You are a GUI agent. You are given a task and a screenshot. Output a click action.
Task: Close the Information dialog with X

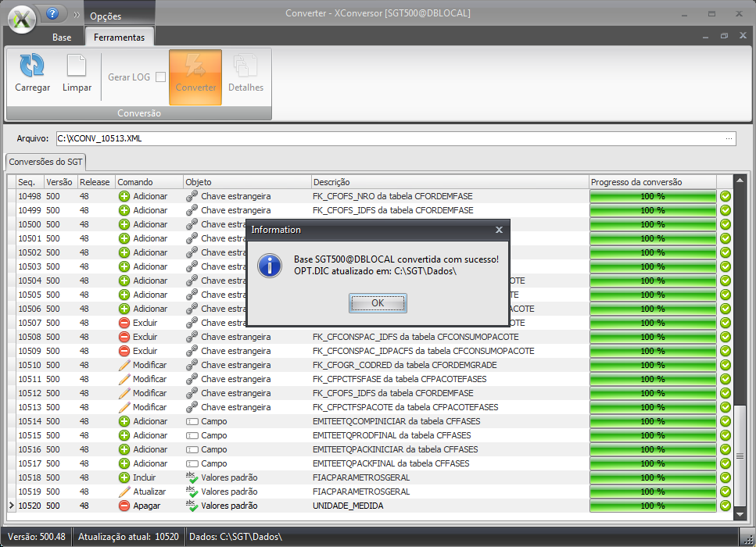pos(499,230)
